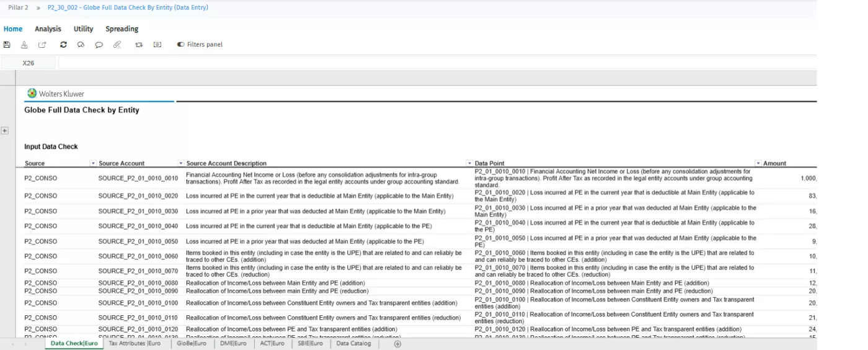
Task: Click the P2_30_002 breadcrumb link
Action: coord(128,7)
